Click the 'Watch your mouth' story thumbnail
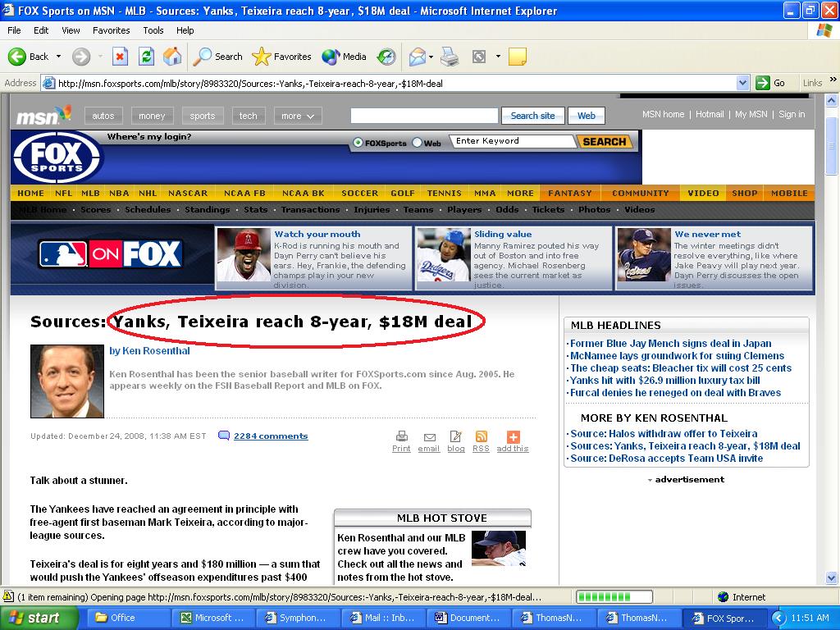840x630 pixels. coord(244,255)
